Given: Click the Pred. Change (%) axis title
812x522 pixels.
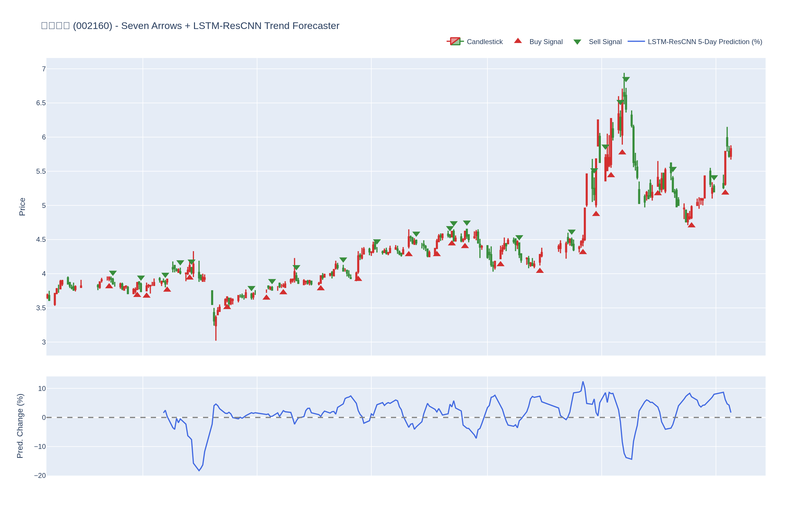Looking at the screenshot, I should (x=20, y=426).
